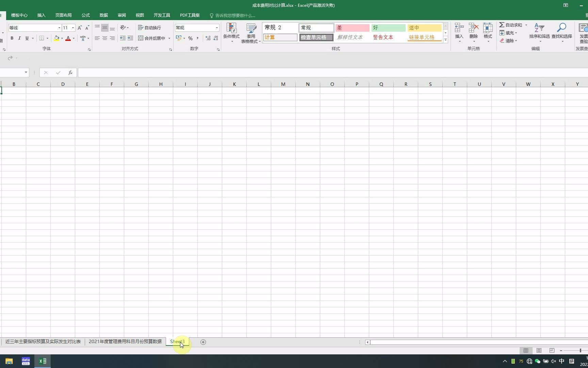Expand the cell styles gallery
The image size is (588, 368).
[445, 40]
